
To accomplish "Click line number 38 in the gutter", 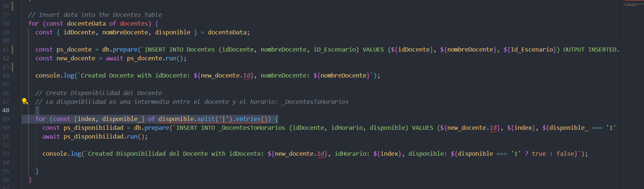I will pyautogui.click(x=6, y=23).
